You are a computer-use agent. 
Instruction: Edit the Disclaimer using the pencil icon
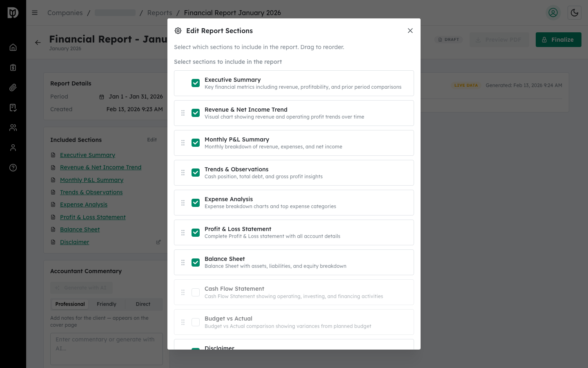point(158,242)
